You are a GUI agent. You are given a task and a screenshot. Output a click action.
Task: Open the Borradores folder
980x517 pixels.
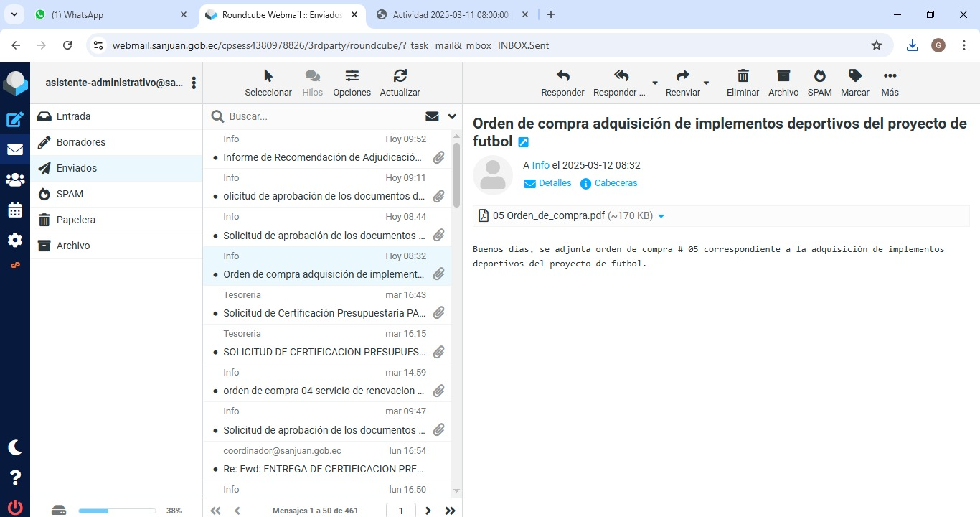[x=81, y=142]
